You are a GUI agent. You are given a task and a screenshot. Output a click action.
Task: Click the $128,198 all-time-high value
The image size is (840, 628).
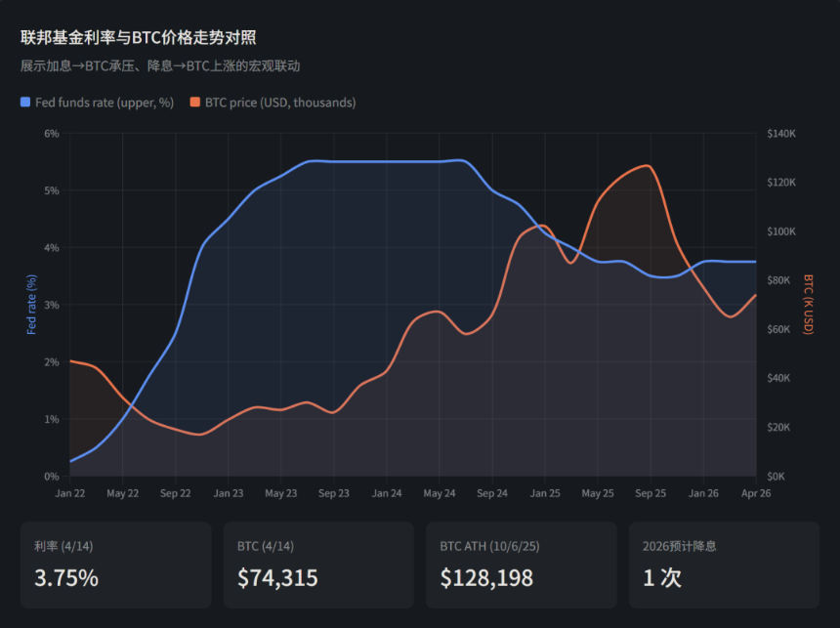pyautogui.click(x=486, y=577)
